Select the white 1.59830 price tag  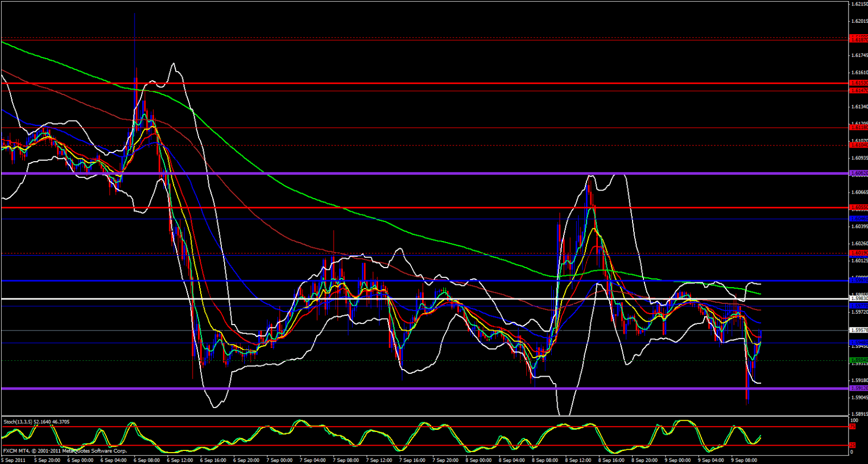point(858,298)
